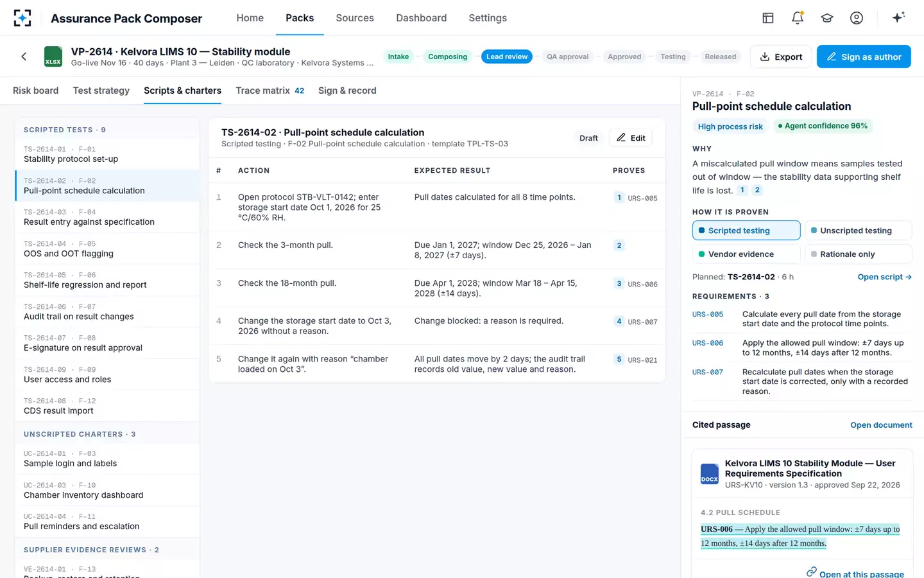Click Open document link
924x578 pixels.
[x=881, y=425]
